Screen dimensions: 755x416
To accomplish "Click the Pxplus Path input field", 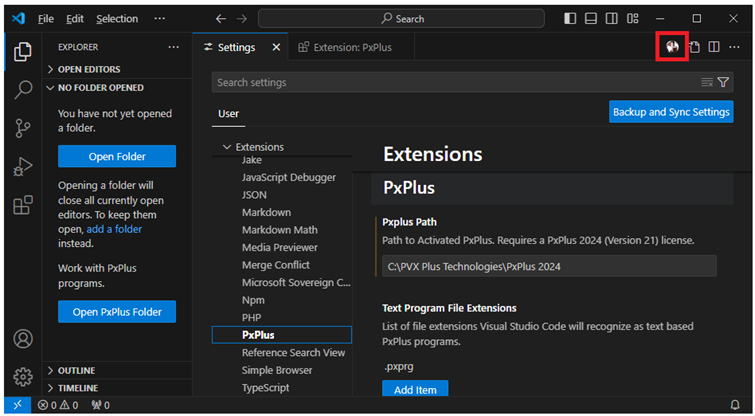I will point(549,266).
